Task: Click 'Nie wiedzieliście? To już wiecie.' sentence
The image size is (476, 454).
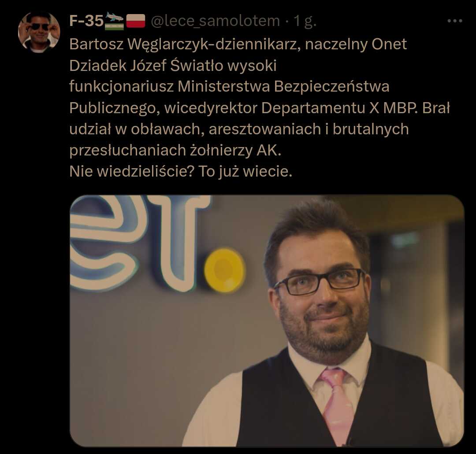Action: coord(181,171)
